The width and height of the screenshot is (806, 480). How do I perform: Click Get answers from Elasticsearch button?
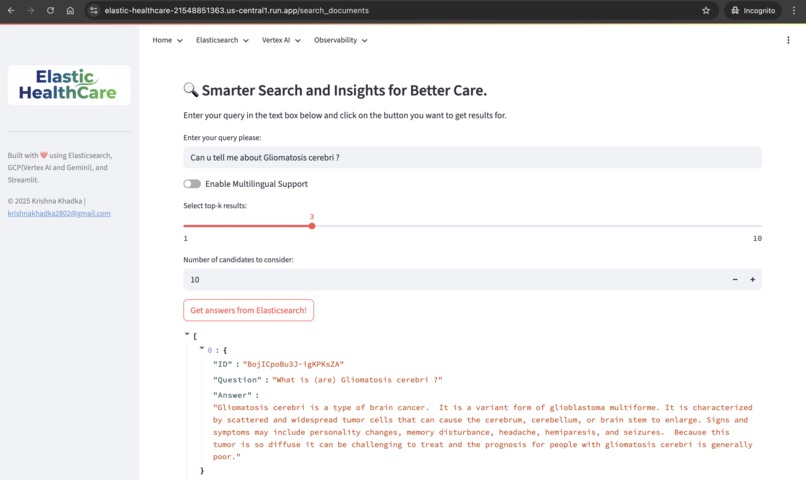click(248, 310)
